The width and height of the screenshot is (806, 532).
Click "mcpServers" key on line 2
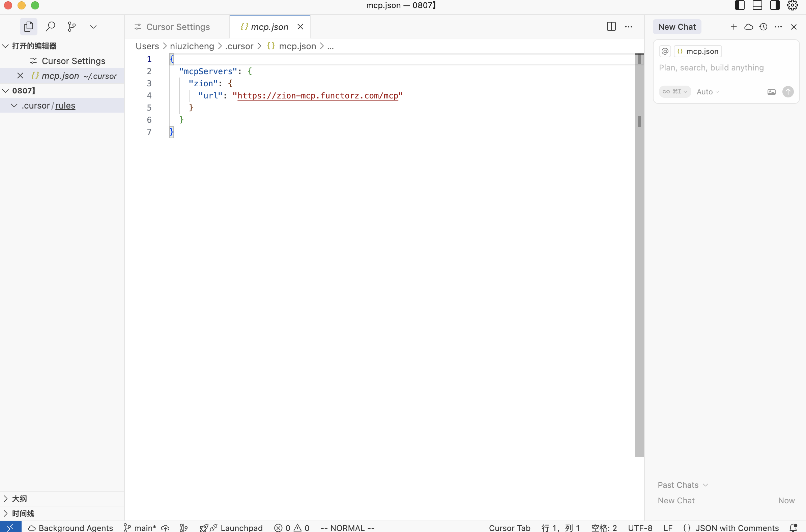(x=208, y=71)
